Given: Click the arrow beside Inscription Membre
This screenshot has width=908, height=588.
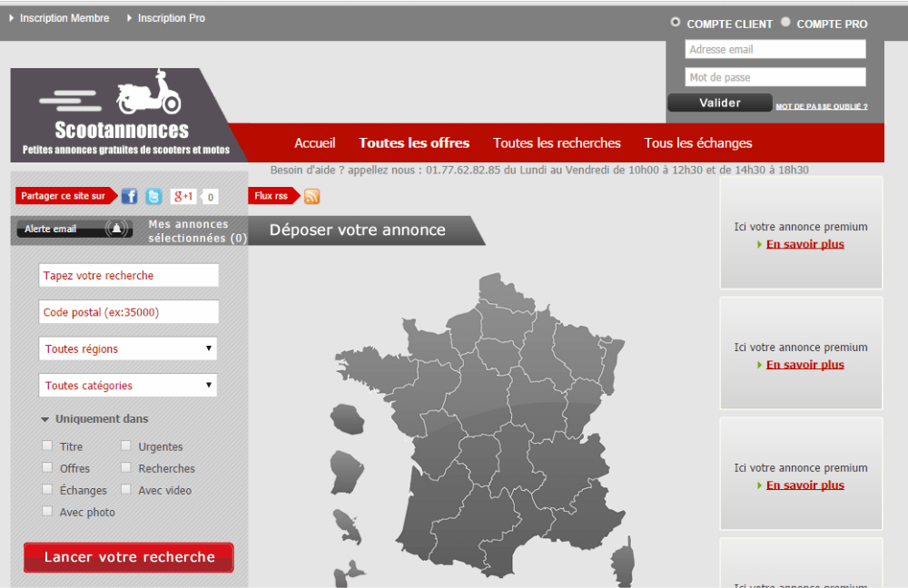Looking at the screenshot, I should 12,18.
